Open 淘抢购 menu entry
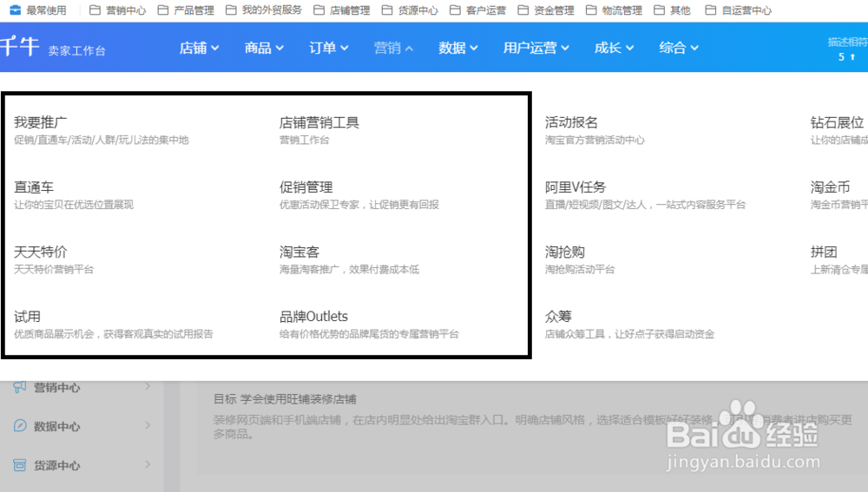 565,252
